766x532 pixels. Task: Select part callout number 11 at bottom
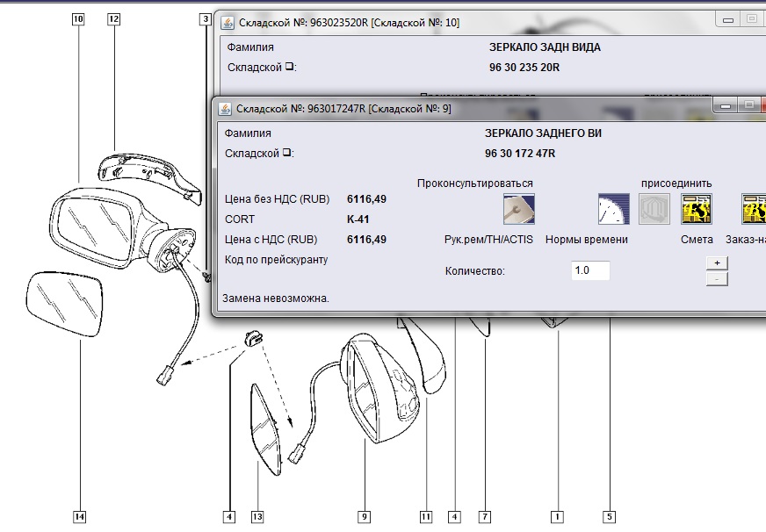pos(425,516)
